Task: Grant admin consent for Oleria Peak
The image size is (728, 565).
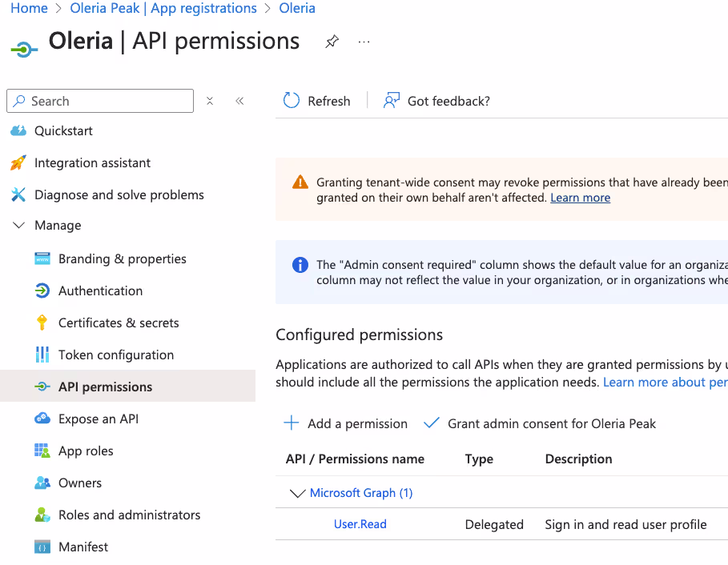Action: 540,423
